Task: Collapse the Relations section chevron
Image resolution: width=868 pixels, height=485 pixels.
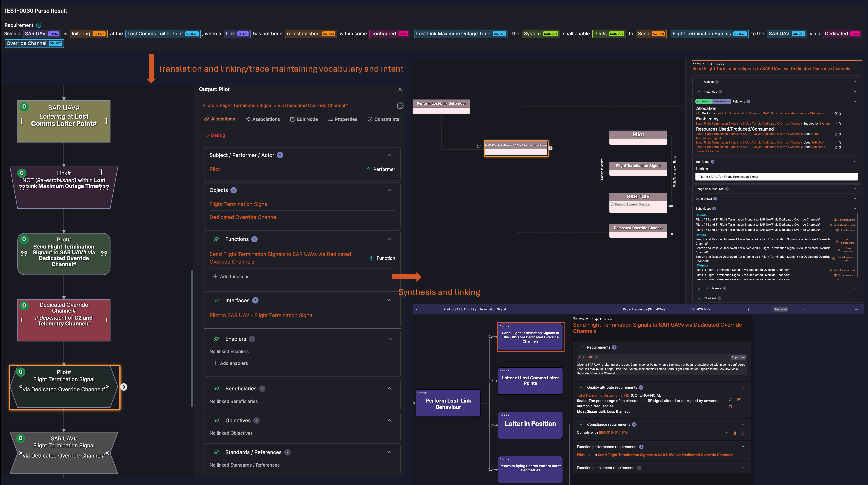Action: coord(855,101)
